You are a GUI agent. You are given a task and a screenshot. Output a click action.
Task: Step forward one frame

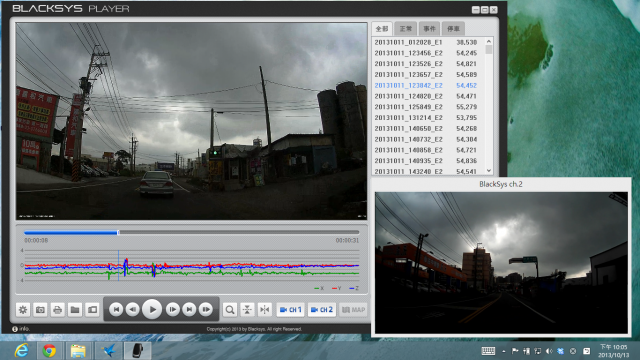coord(173,309)
